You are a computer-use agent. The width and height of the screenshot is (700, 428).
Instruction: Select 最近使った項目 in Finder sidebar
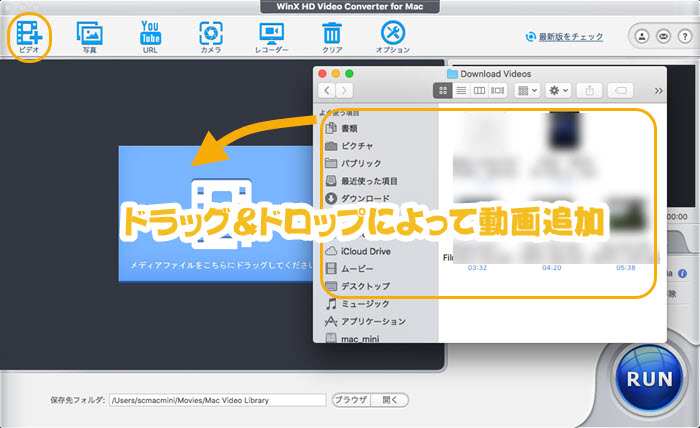point(362,181)
